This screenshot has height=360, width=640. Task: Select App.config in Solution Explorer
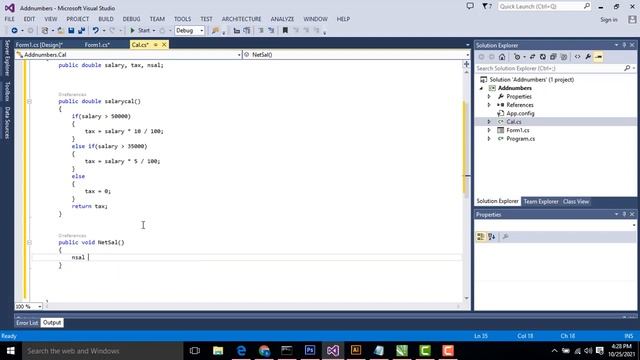(520, 113)
